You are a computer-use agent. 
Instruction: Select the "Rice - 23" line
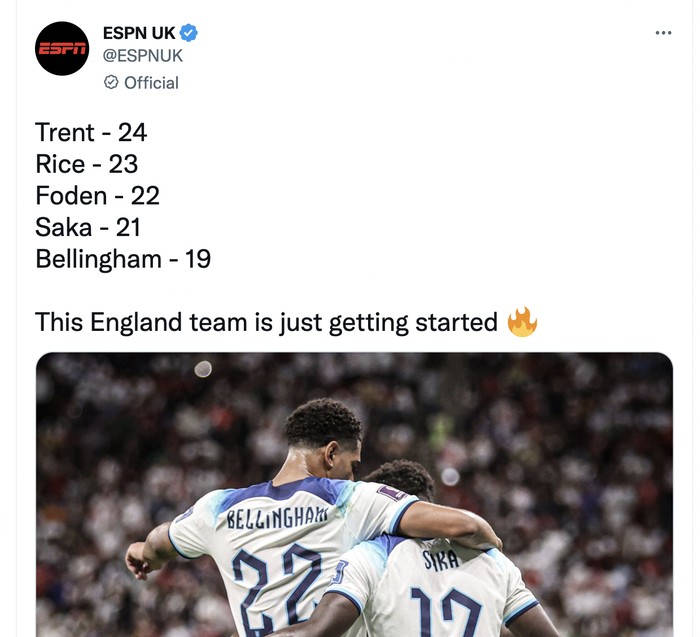87,164
